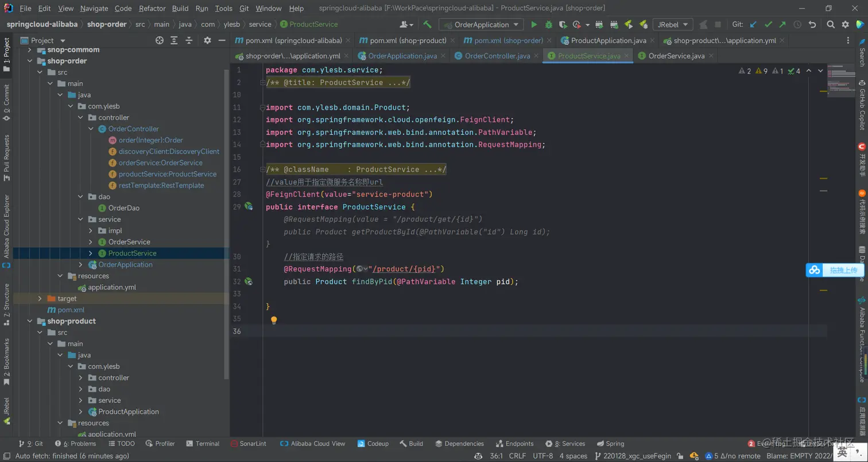
Task: Open the Problems tool window
Action: click(75, 444)
